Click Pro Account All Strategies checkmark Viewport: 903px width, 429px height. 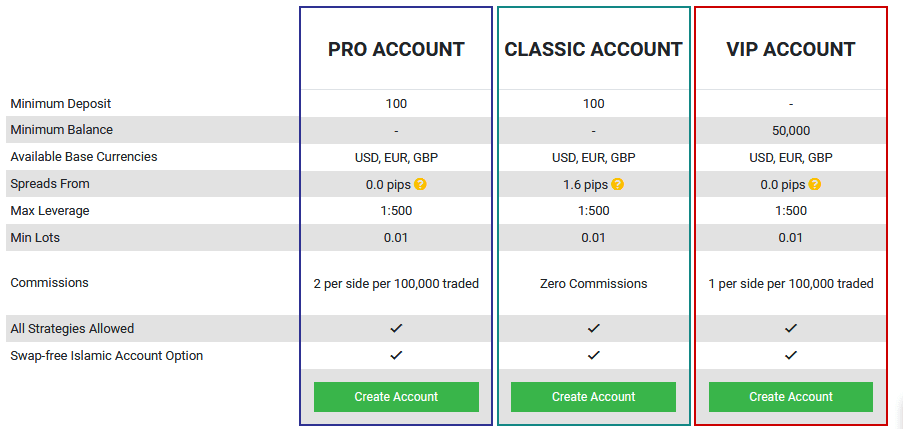click(x=396, y=328)
